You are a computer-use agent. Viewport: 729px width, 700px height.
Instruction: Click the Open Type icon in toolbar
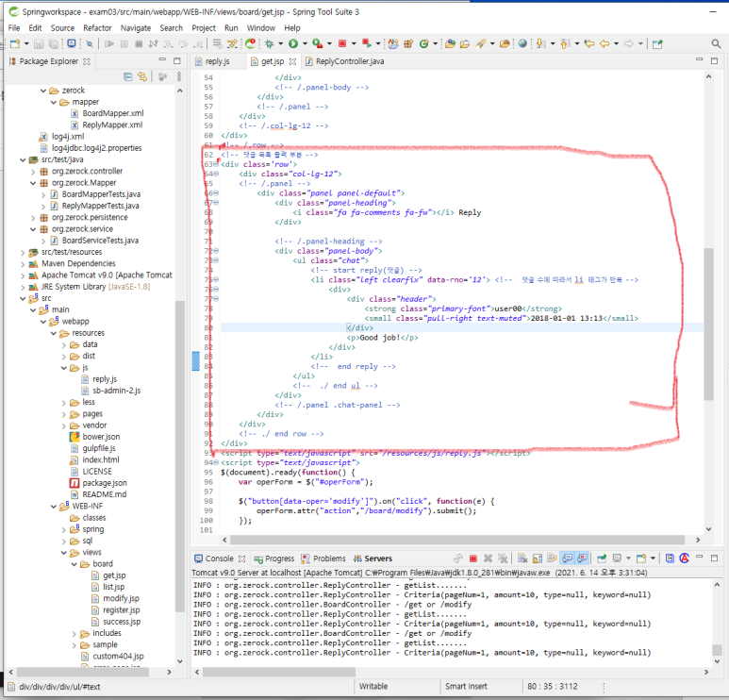pos(450,43)
